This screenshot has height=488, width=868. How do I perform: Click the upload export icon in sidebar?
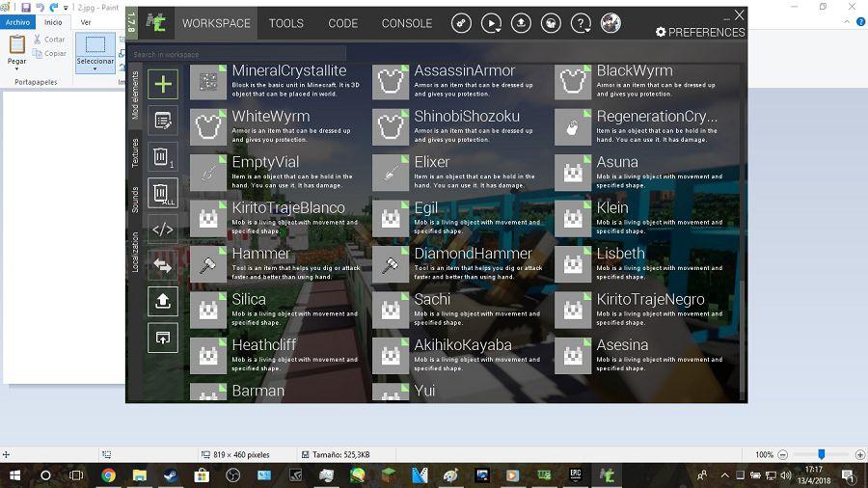163,301
